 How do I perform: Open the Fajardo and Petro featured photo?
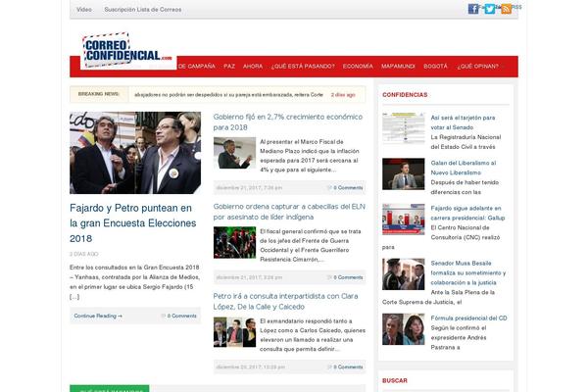click(135, 153)
